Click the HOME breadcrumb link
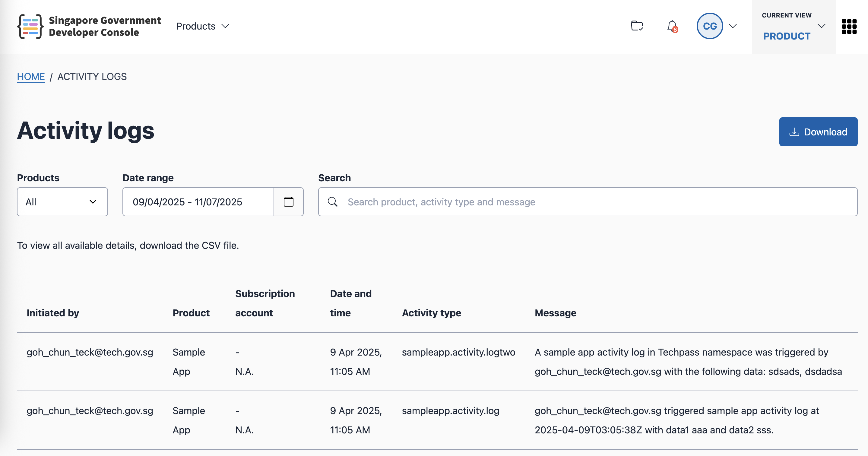This screenshot has height=456, width=868. click(31, 77)
